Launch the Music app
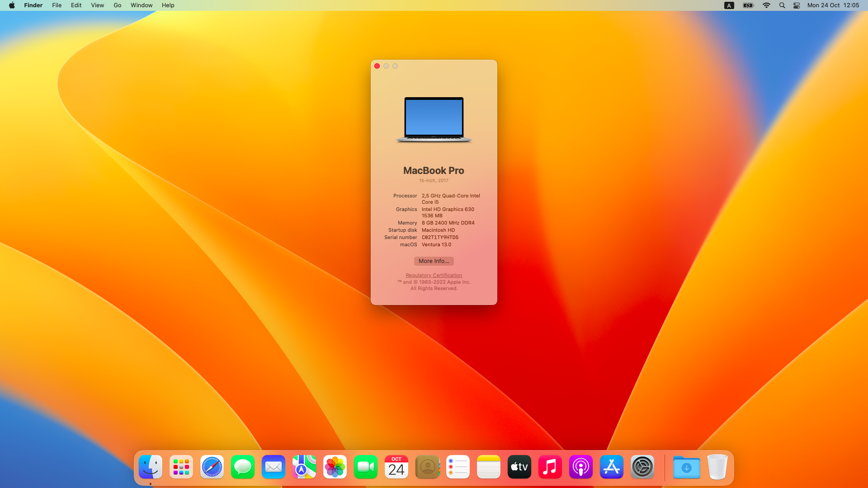The image size is (868, 488). 550,467
